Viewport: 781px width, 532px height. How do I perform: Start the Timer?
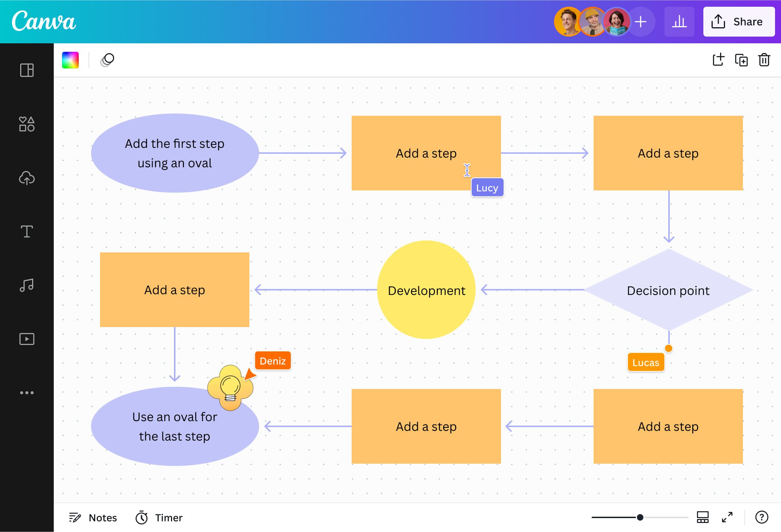coord(158,518)
